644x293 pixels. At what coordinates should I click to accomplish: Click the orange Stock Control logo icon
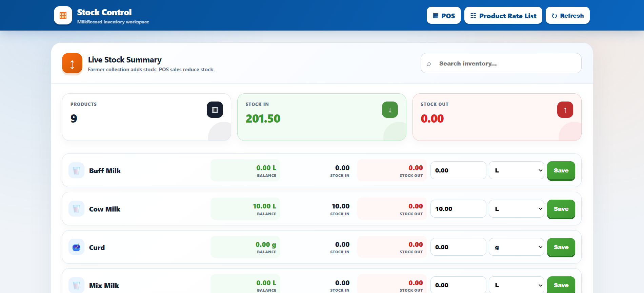click(x=63, y=15)
